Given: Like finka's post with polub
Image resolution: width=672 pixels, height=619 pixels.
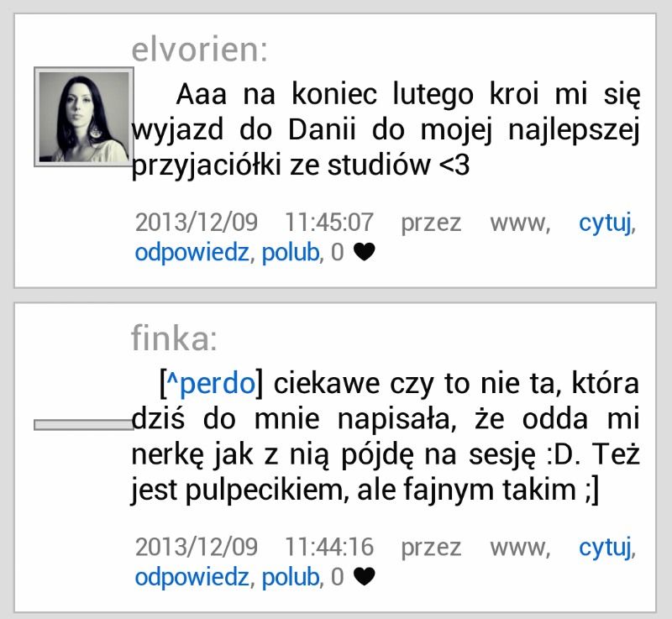Looking at the screenshot, I should pos(291,577).
